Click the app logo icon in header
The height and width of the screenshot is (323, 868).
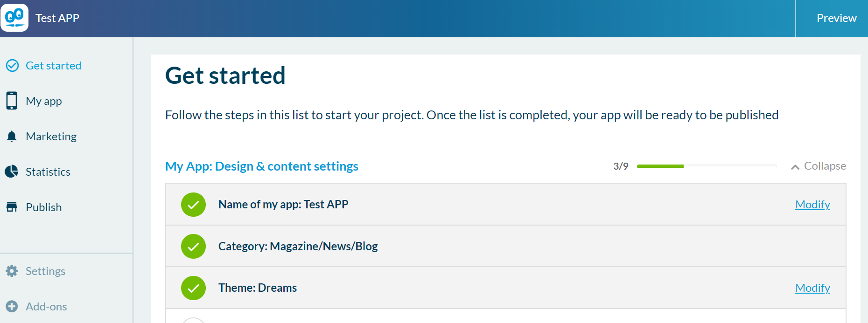pyautogui.click(x=14, y=18)
